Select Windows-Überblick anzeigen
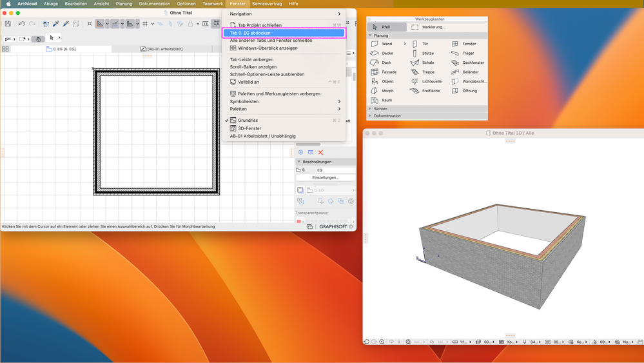The image size is (644, 363). [284, 48]
